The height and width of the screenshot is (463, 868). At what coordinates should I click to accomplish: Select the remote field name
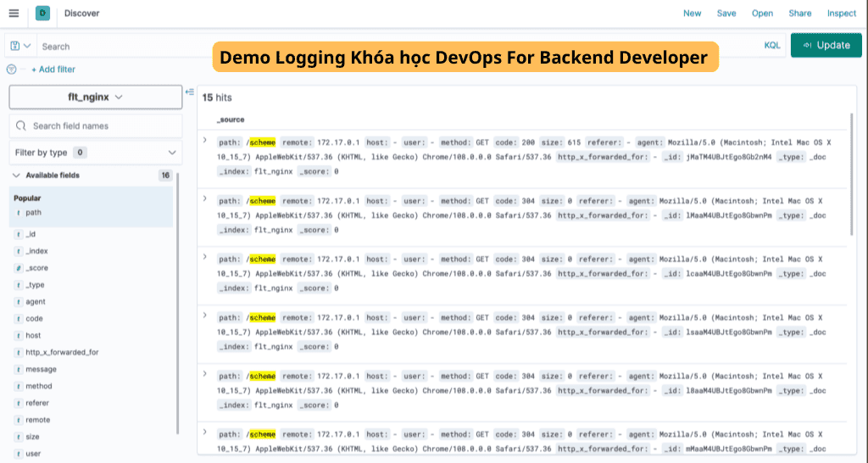[37, 420]
